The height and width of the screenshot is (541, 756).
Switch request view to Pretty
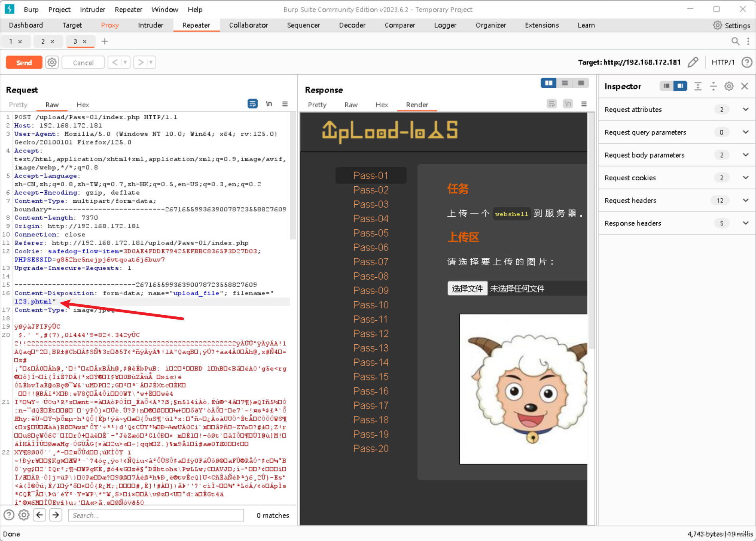point(18,105)
